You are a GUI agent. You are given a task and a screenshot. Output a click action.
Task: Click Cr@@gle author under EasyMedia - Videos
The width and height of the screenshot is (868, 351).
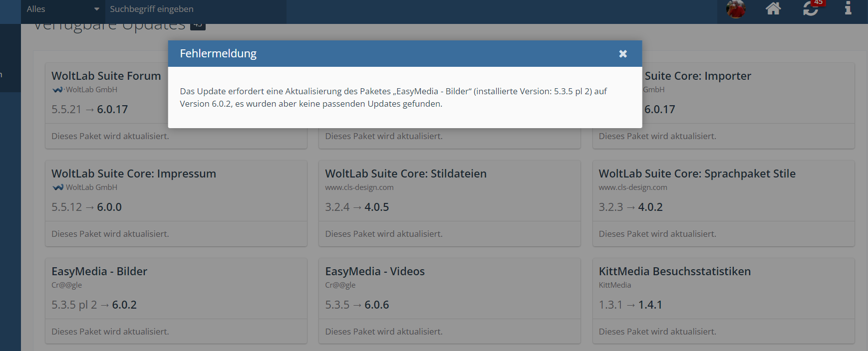[340, 285]
